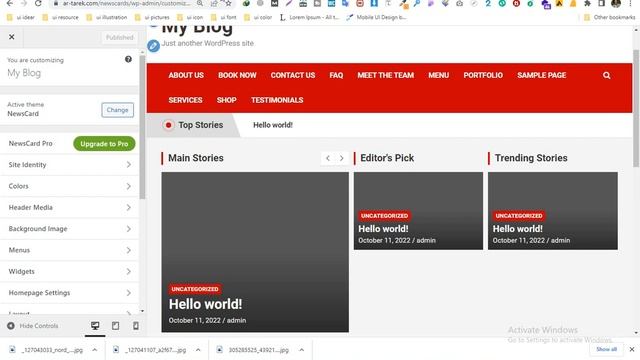Click Change to switch active theme

[x=118, y=110]
